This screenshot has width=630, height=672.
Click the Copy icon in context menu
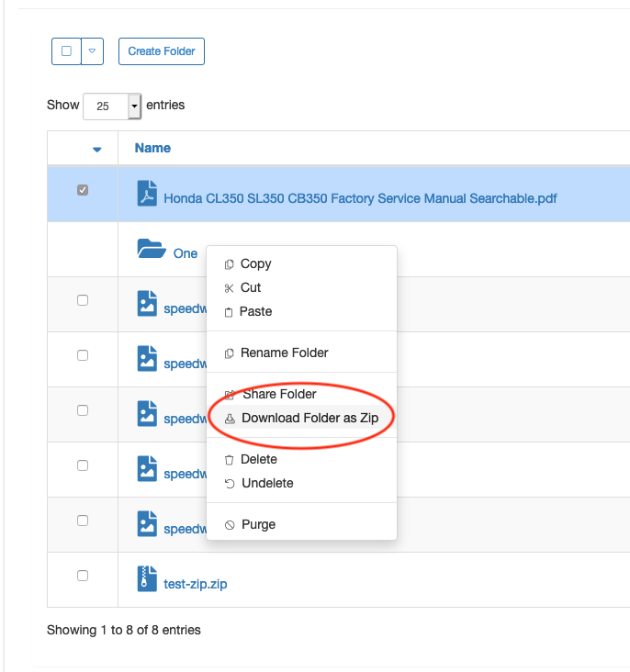(x=229, y=264)
